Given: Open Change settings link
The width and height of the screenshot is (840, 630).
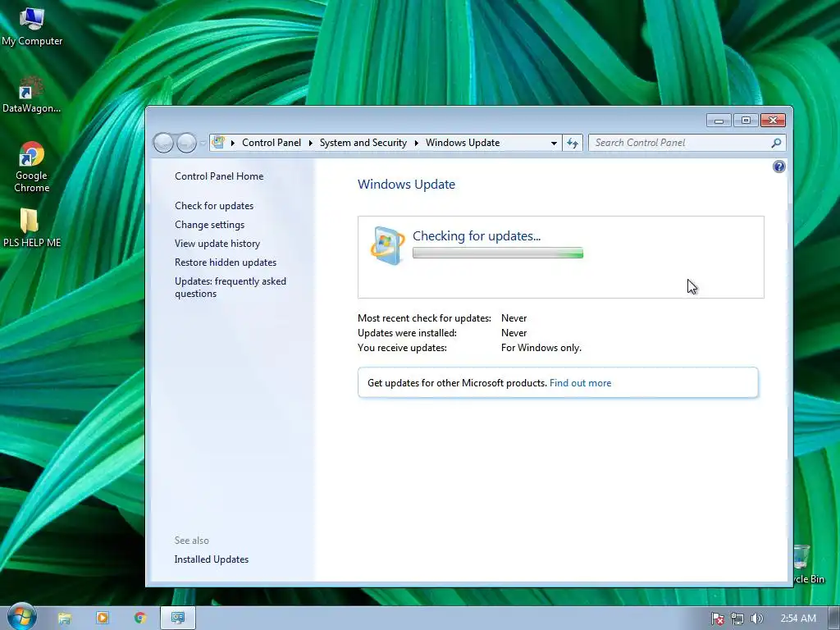Looking at the screenshot, I should (x=209, y=225).
